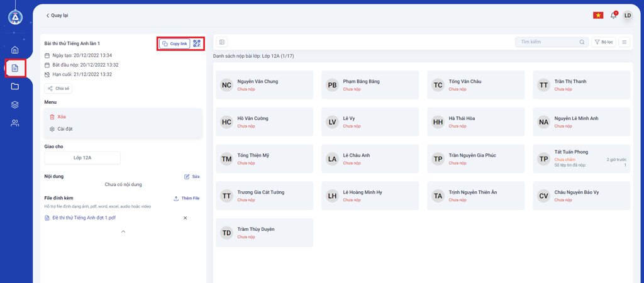Collapse the assignment details chevron

(x=123, y=231)
